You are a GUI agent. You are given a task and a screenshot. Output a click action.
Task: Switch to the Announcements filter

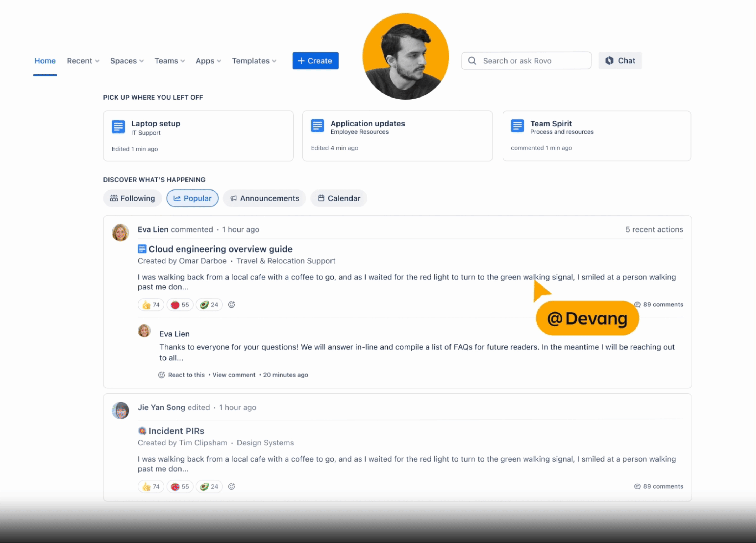pyautogui.click(x=264, y=198)
